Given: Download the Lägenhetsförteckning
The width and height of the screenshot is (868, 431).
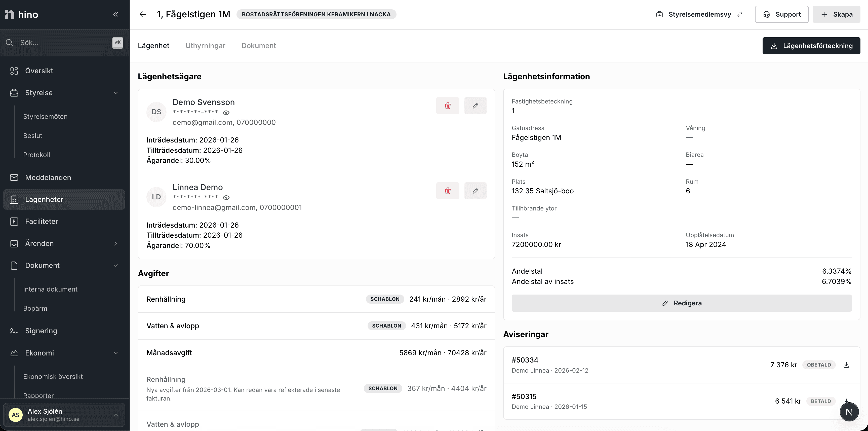Looking at the screenshot, I should (811, 46).
